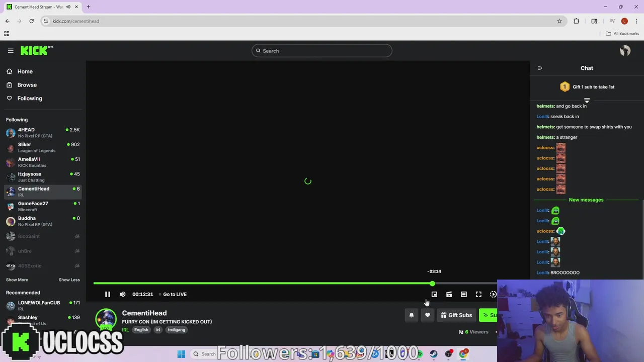Open Windows Start menu
Image resolution: width=644 pixels, height=362 pixels.
tap(181, 354)
